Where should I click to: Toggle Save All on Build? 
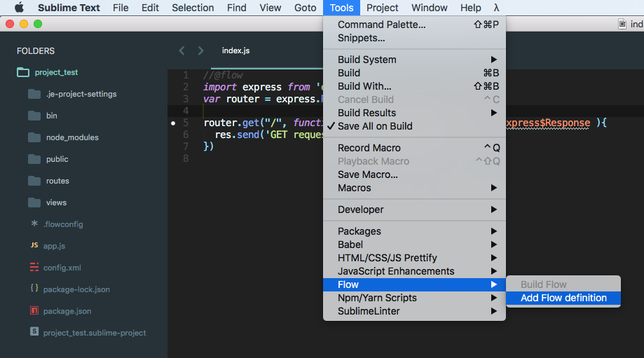click(x=414, y=126)
